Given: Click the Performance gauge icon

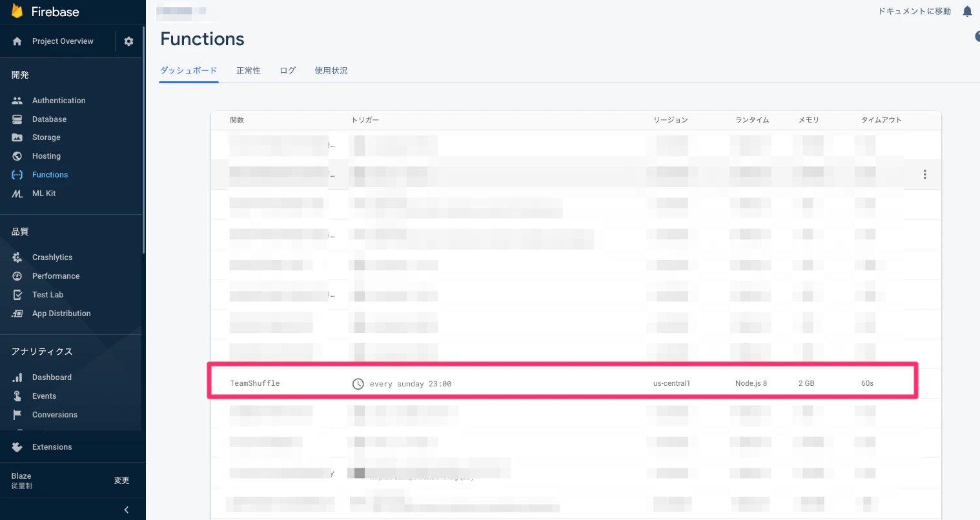Looking at the screenshot, I should coord(17,276).
